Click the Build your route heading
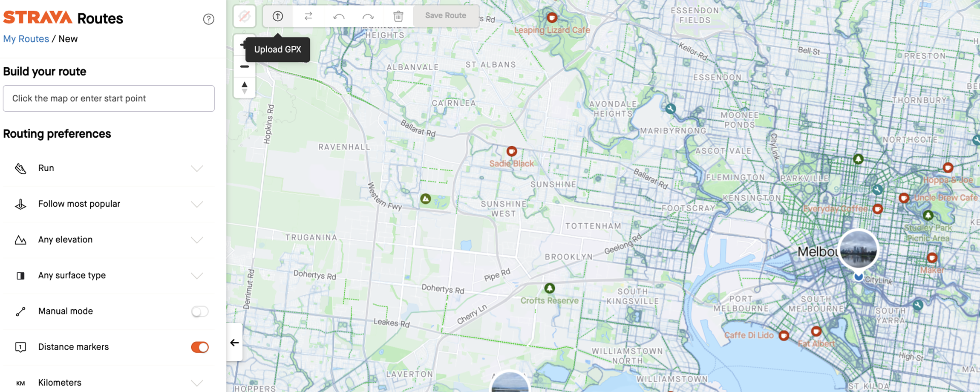The width and height of the screenshot is (980, 392). click(45, 72)
